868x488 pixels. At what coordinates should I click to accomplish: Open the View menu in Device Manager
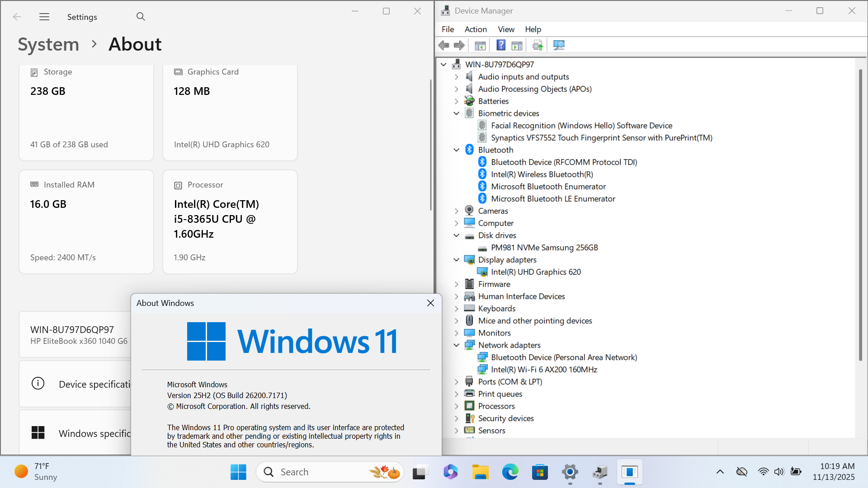(506, 29)
